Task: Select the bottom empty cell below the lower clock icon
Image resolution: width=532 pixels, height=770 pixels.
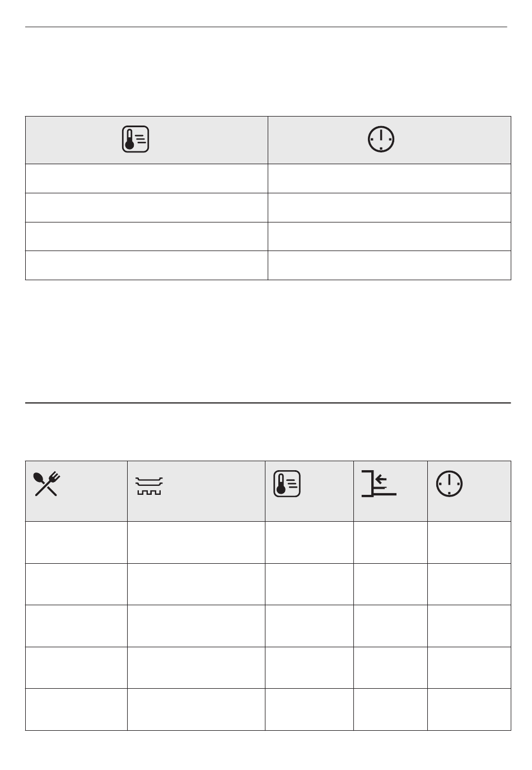Action: [469, 709]
